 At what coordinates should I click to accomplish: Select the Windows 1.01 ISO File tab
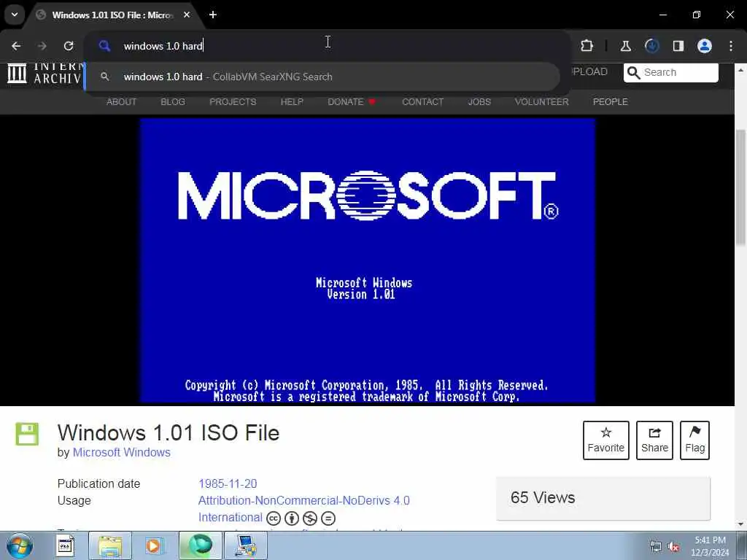[113, 15]
